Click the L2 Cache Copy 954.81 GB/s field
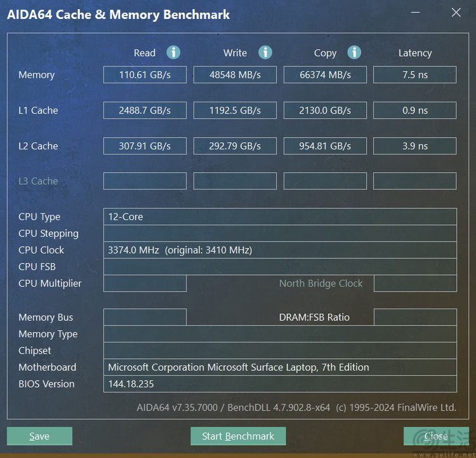 [x=325, y=146]
